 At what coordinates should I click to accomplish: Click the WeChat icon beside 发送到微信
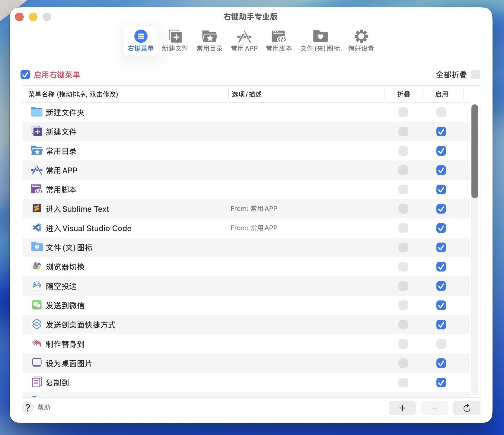coord(37,305)
